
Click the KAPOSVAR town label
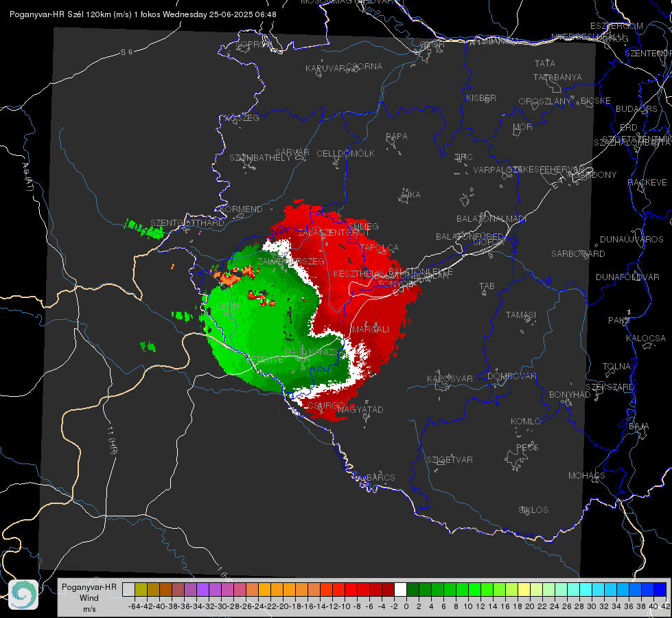[450, 378]
